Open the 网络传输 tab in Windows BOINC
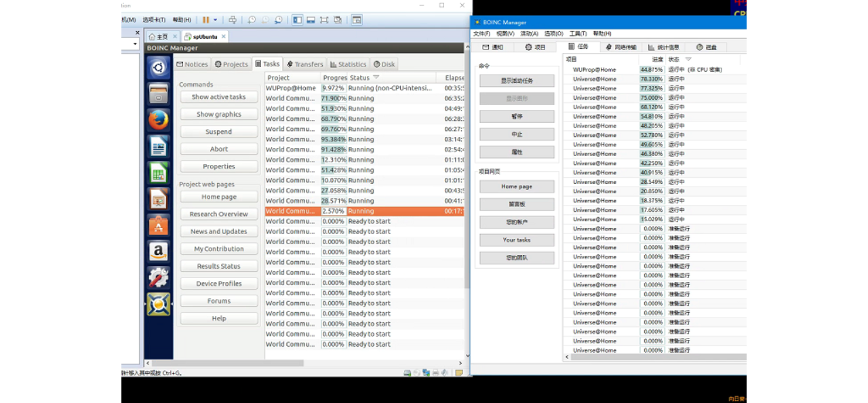 [x=620, y=47]
